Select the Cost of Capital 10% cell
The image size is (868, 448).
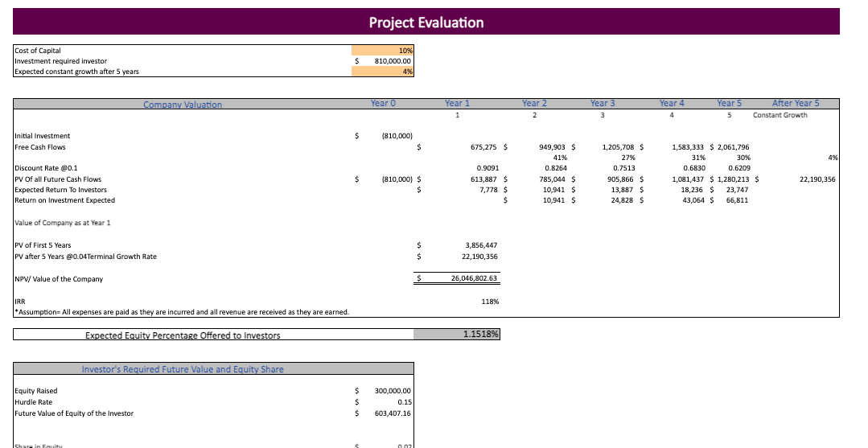[x=383, y=51]
